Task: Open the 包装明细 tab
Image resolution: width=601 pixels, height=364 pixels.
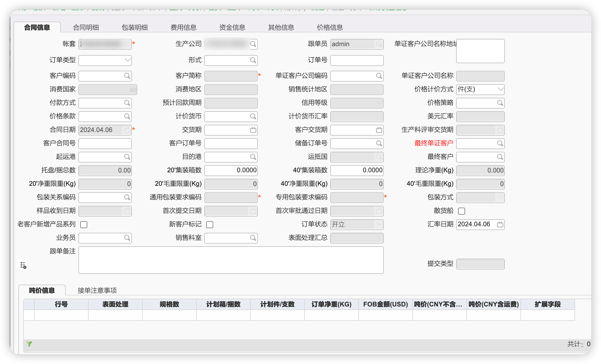Action: [135, 27]
